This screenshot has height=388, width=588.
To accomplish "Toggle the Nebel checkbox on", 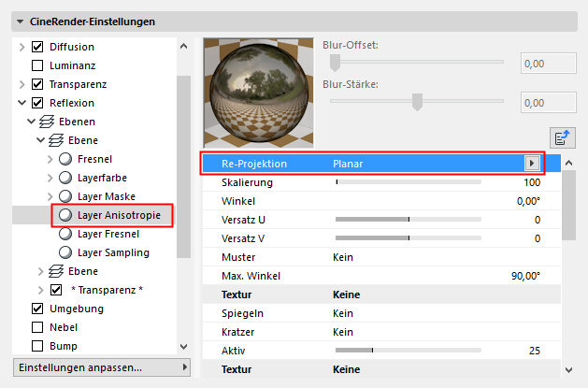I will [37, 327].
